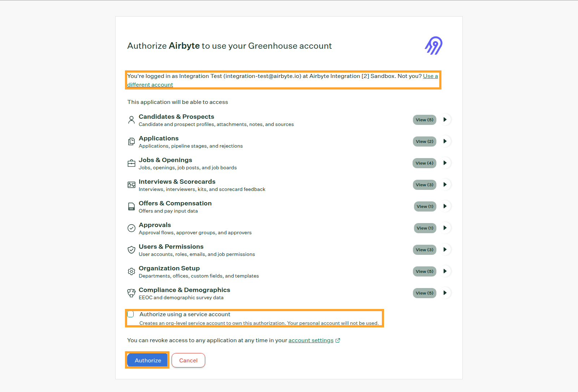Click the Jobs & Openings briefcase icon

(x=131, y=163)
